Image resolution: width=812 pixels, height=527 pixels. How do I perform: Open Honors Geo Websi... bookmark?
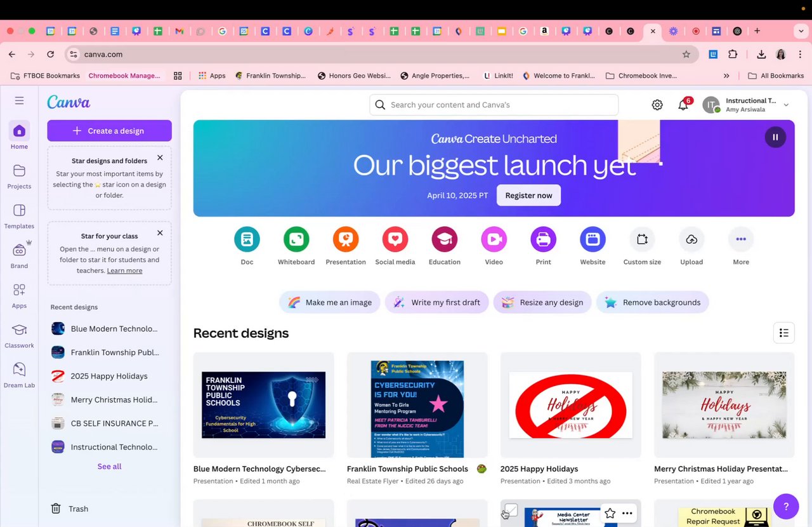click(354, 76)
